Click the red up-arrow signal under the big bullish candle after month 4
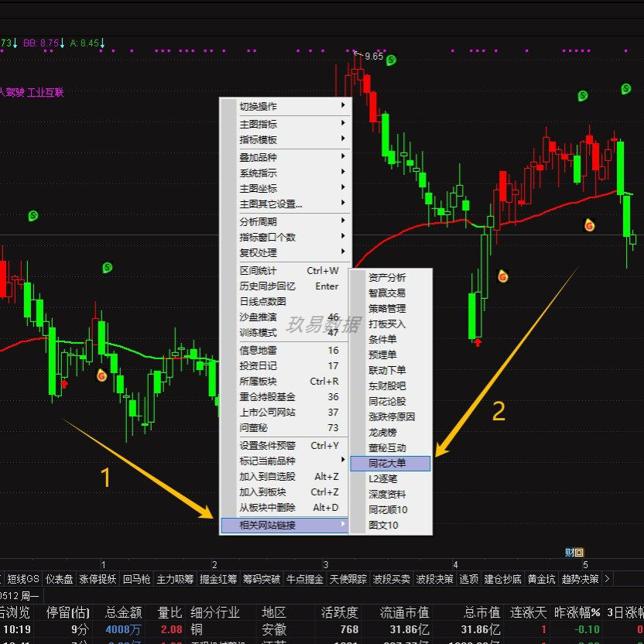This screenshot has height=644, width=644. coord(478,342)
